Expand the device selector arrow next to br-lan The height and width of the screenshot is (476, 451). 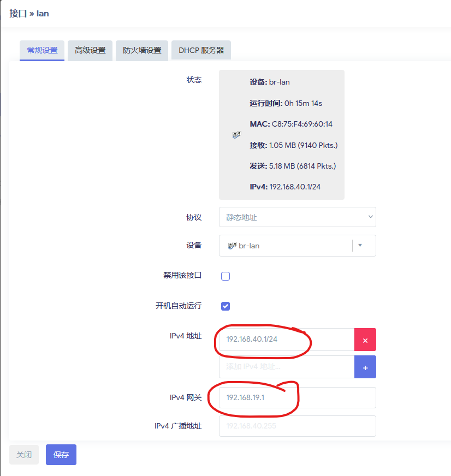360,246
